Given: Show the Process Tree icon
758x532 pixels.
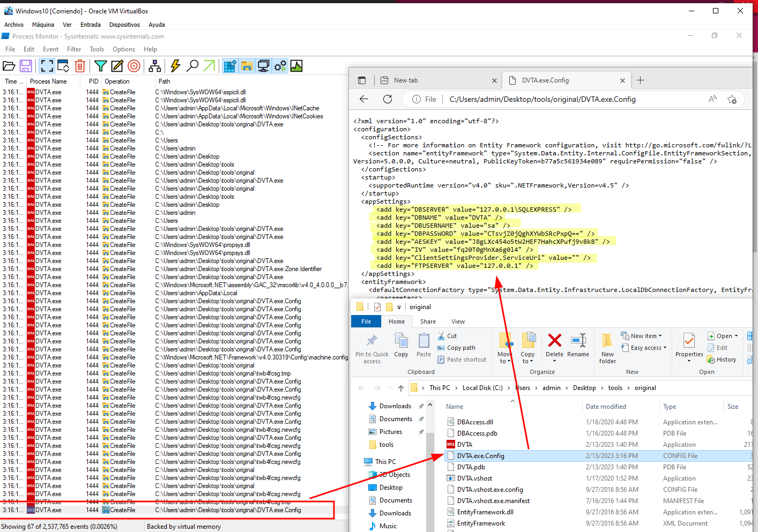Looking at the screenshot, I should pos(155,66).
